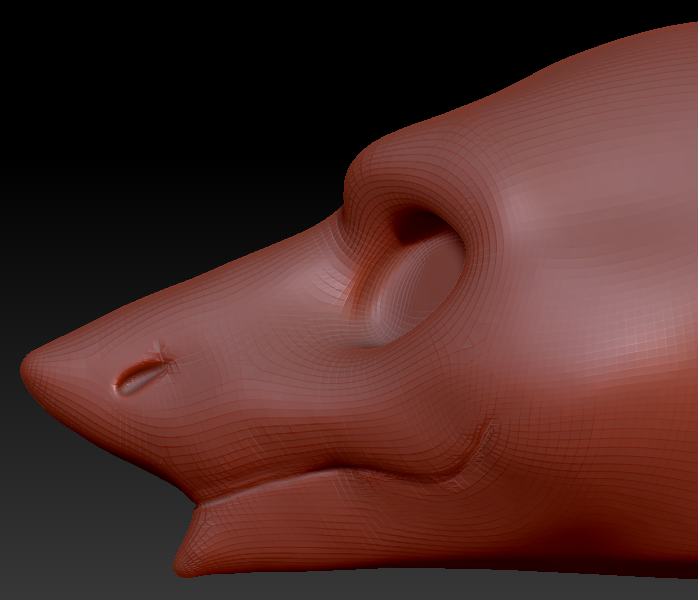Click the sculpted nostril slit on the snout
Viewport: 698px width, 600px height.
(x=142, y=377)
